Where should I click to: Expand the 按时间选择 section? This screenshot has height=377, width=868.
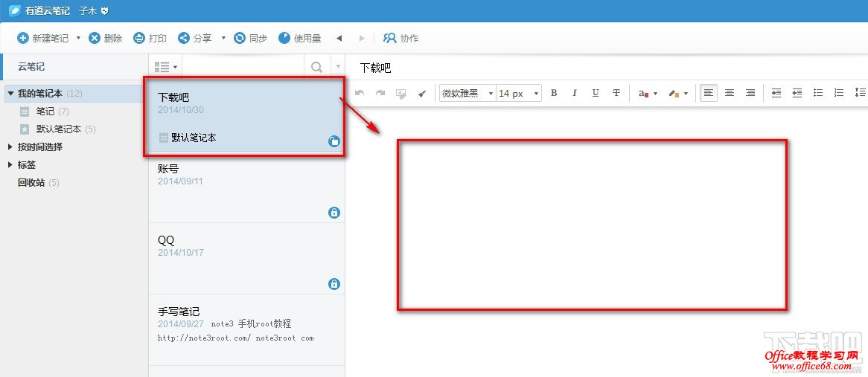(10, 147)
